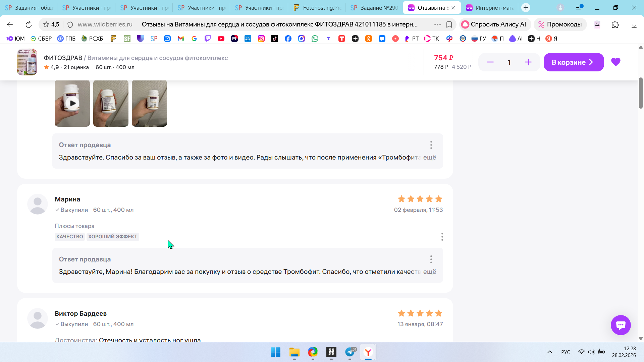Click Спросить Алису AI button
The width and height of the screenshot is (644, 362).
(x=494, y=24)
